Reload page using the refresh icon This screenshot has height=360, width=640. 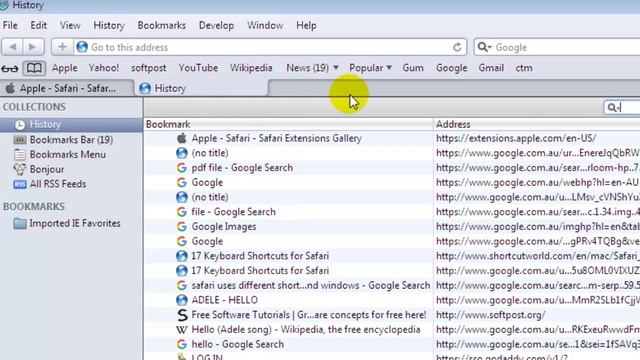(457, 47)
